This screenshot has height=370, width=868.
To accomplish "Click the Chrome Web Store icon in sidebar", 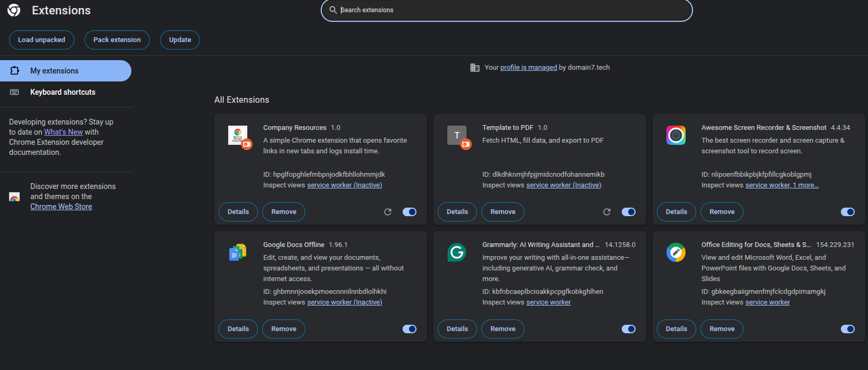I will (15, 196).
